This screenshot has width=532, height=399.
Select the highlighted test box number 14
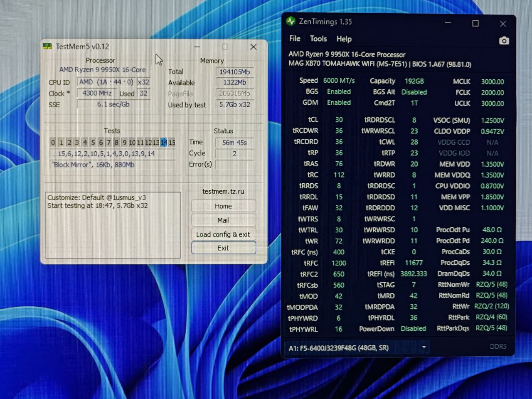[x=164, y=143]
